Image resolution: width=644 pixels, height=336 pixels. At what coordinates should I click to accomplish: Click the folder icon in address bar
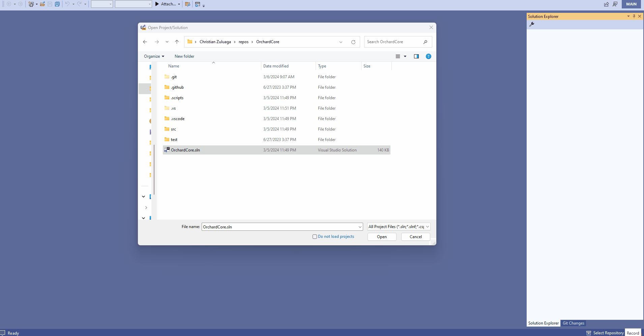click(x=190, y=42)
